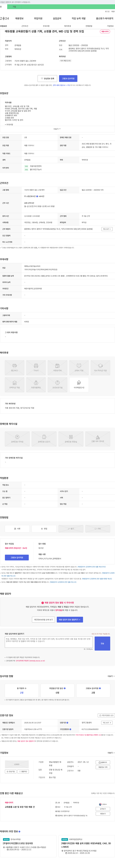Click 새창보기 for the other job posting
This screenshot has height=868, width=115.
(103, 814)
